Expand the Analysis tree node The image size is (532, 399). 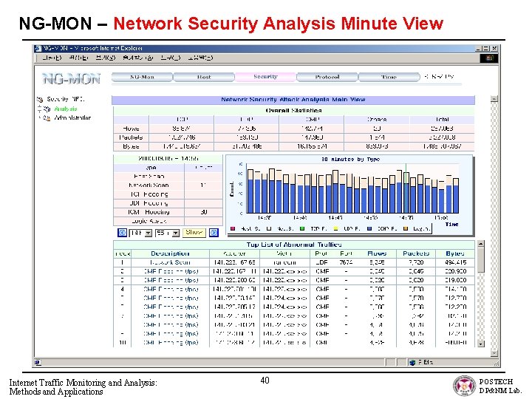coord(39,109)
